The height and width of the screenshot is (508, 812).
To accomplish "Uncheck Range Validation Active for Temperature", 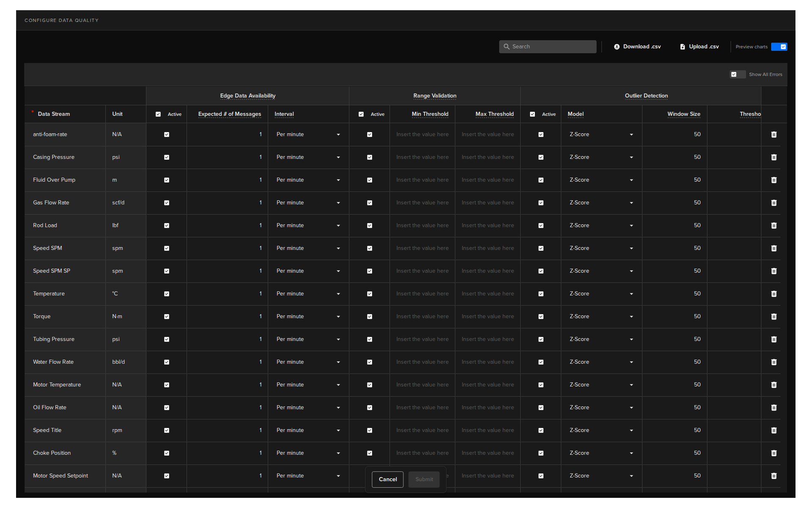I will point(370,294).
